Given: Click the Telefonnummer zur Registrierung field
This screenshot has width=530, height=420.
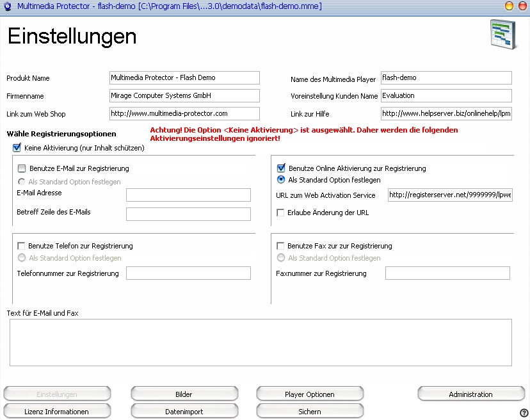Looking at the screenshot, I should (189, 273).
